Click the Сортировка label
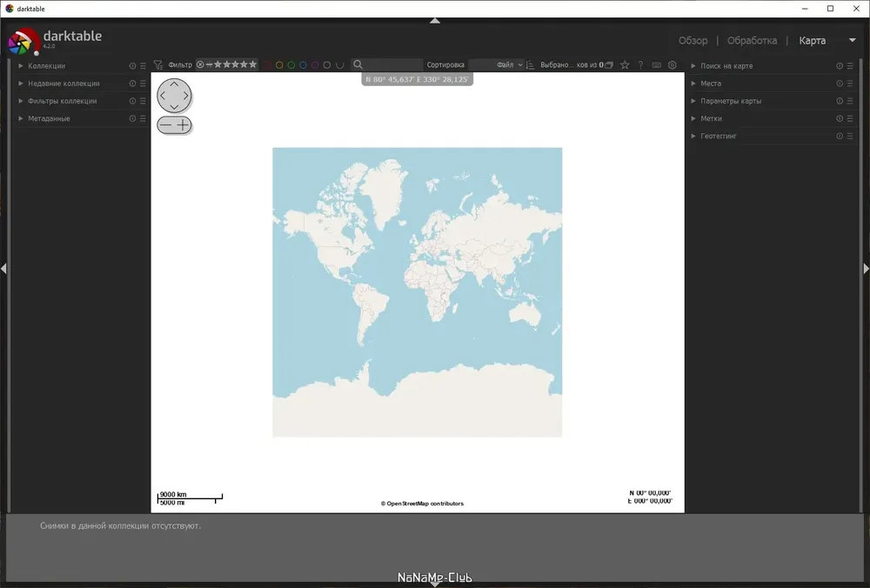The height and width of the screenshot is (588, 870). (x=445, y=65)
